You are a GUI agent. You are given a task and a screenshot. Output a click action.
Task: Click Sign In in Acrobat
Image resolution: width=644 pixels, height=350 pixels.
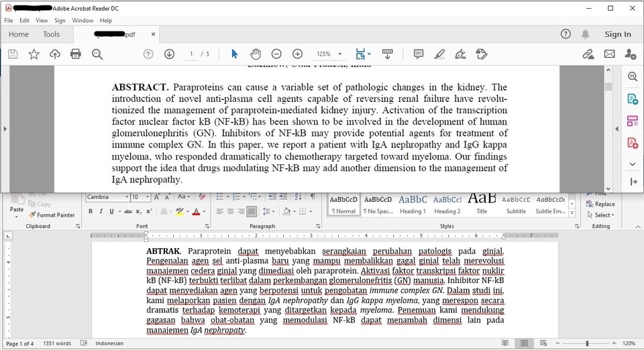[618, 34]
